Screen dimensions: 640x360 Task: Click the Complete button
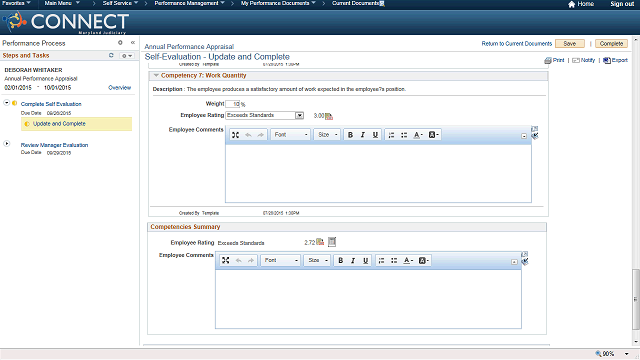click(x=611, y=44)
